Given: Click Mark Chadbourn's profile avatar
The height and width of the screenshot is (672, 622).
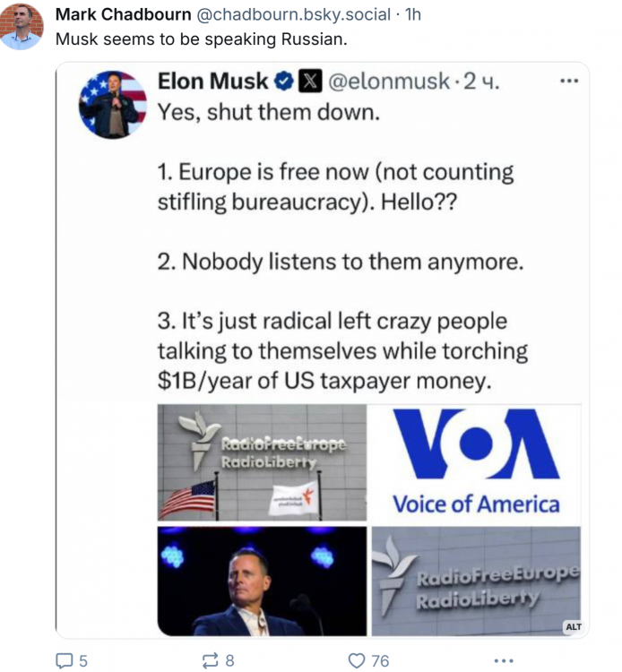Looking at the screenshot, I should pos(22,26).
